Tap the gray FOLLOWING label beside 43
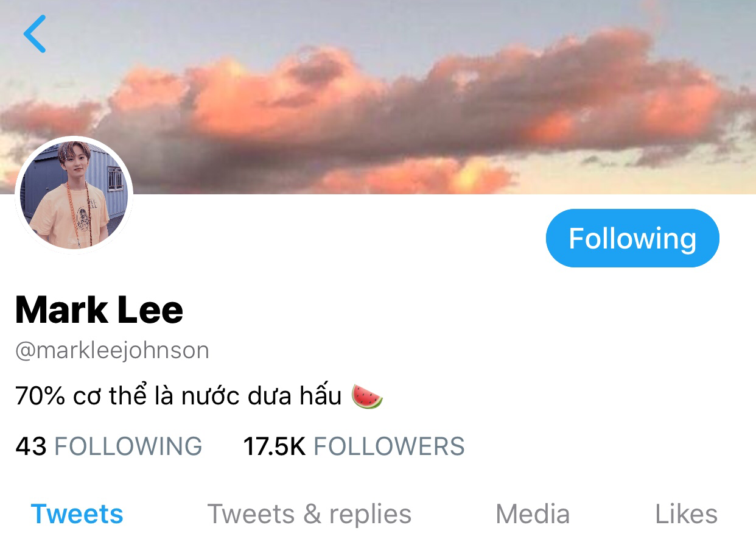 [x=128, y=446]
